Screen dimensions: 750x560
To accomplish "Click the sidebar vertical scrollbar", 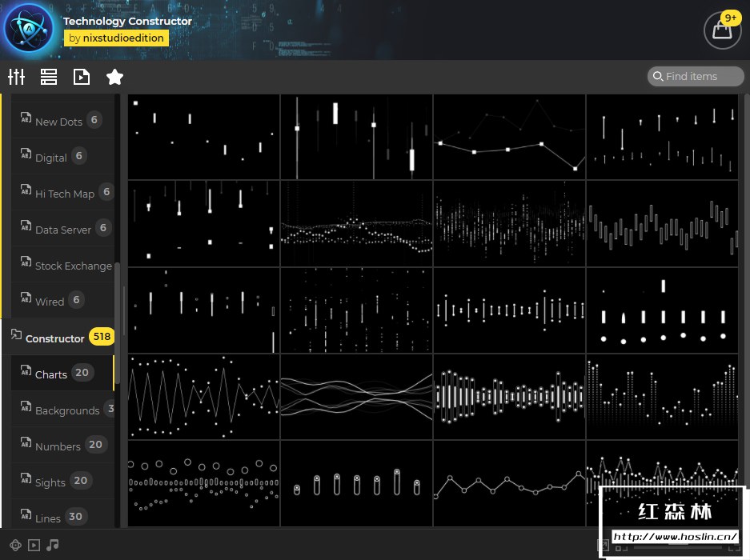I will coord(117,323).
